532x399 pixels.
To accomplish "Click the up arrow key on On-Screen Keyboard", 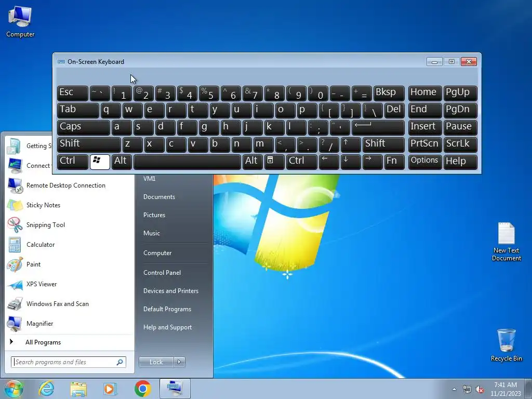I will point(351,144).
